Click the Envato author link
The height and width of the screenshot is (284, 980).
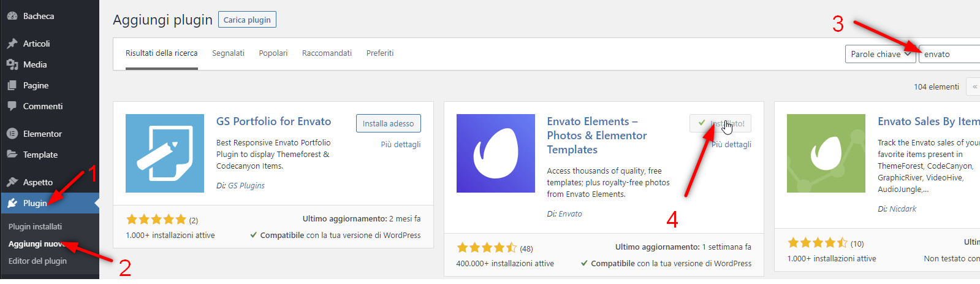click(x=571, y=213)
